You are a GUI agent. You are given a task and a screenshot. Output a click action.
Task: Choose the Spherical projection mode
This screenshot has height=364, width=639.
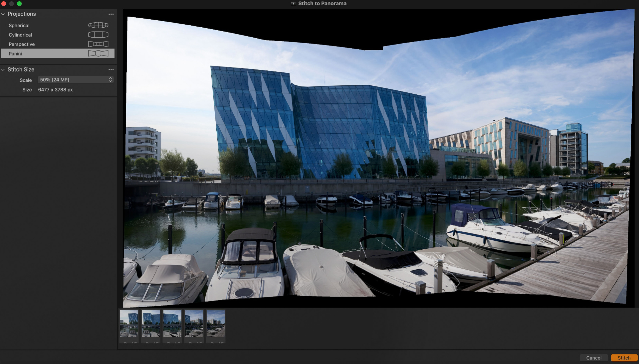point(19,25)
